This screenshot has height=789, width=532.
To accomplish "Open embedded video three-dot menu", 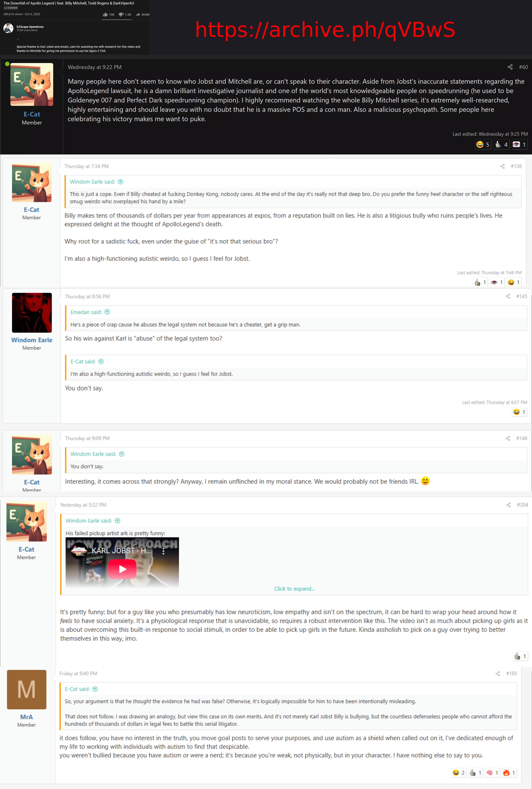I will coord(163,551).
